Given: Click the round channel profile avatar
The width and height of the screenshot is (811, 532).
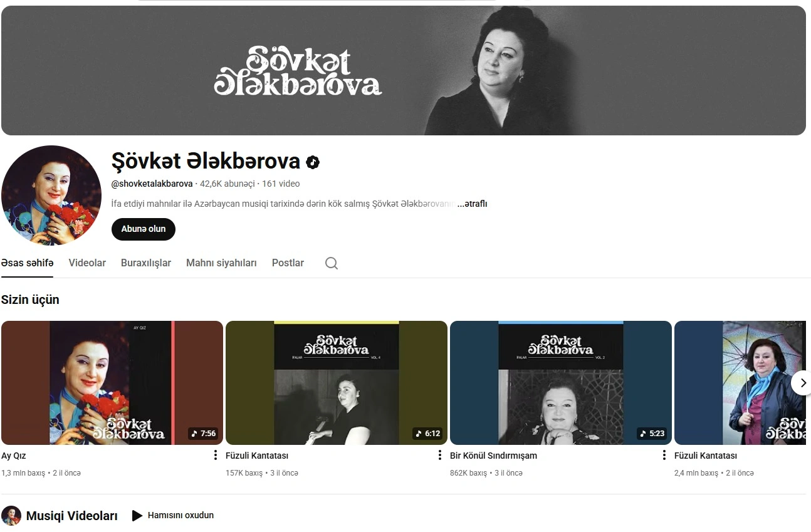Looking at the screenshot, I should (51, 196).
